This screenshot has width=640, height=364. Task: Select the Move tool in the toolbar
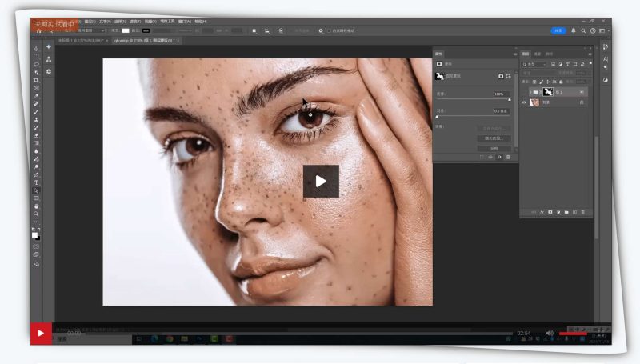pyautogui.click(x=36, y=48)
